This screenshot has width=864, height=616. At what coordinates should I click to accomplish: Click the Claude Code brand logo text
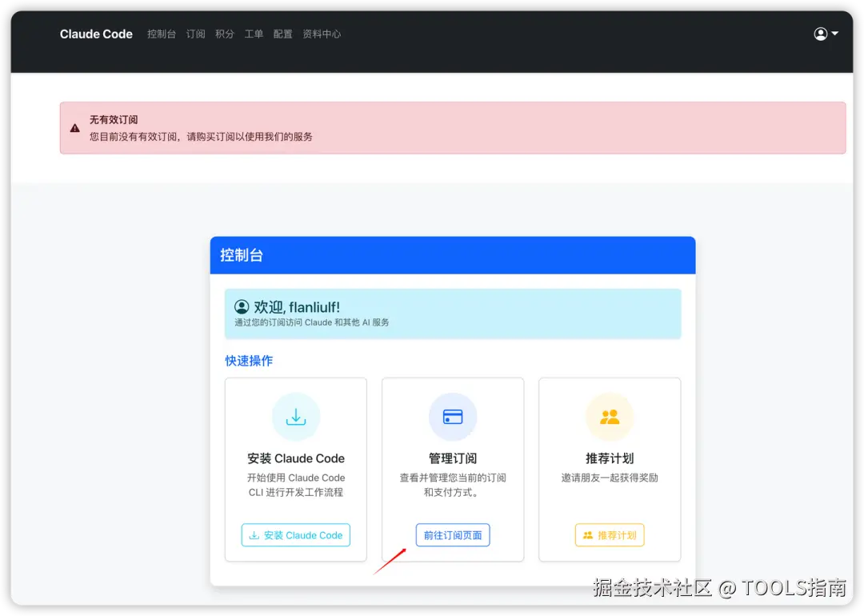(96, 34)
